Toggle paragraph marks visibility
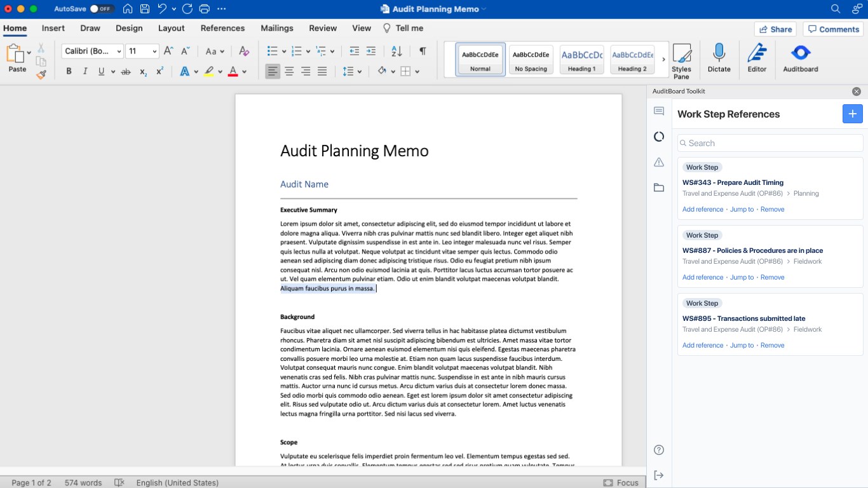 [x=423, y=51]
